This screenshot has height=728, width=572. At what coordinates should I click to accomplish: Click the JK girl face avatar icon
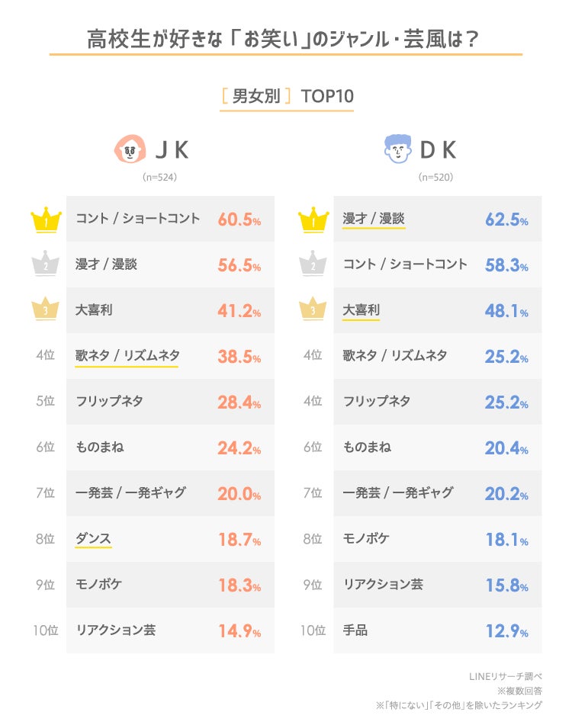(130, 150)
